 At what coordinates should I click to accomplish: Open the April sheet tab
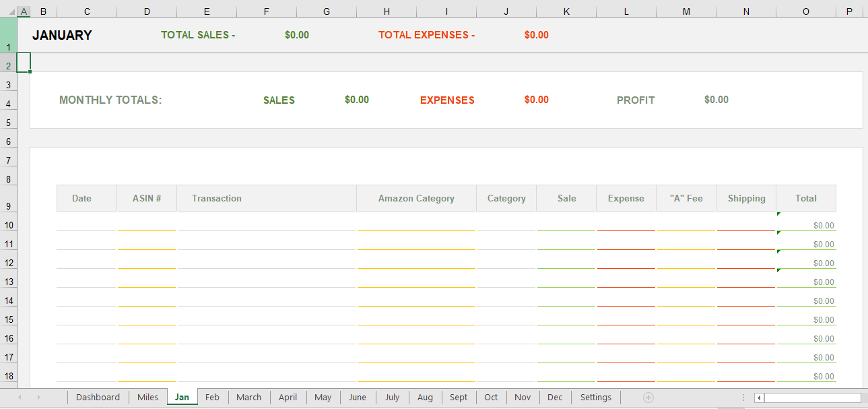pos(288,398)
